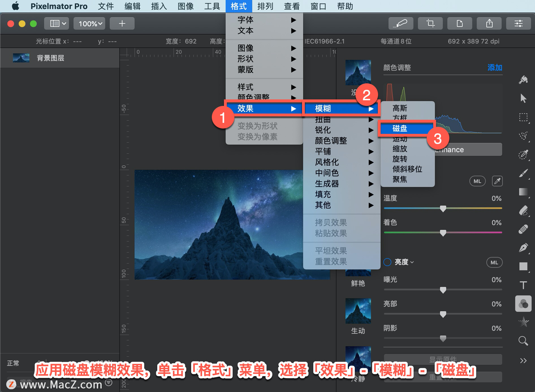Open 文件 menu
This screenshot has height=392, width=535.
106,6
